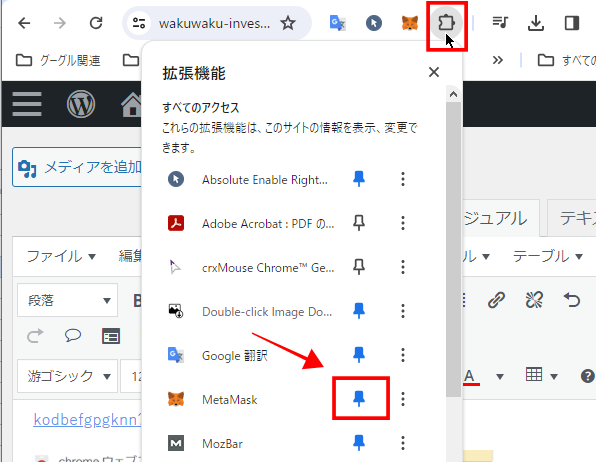Unpin Double-click Image Downloader extension
Viewport: 596px width, 462px height.
pyautogui.click(x=359, y=311)
